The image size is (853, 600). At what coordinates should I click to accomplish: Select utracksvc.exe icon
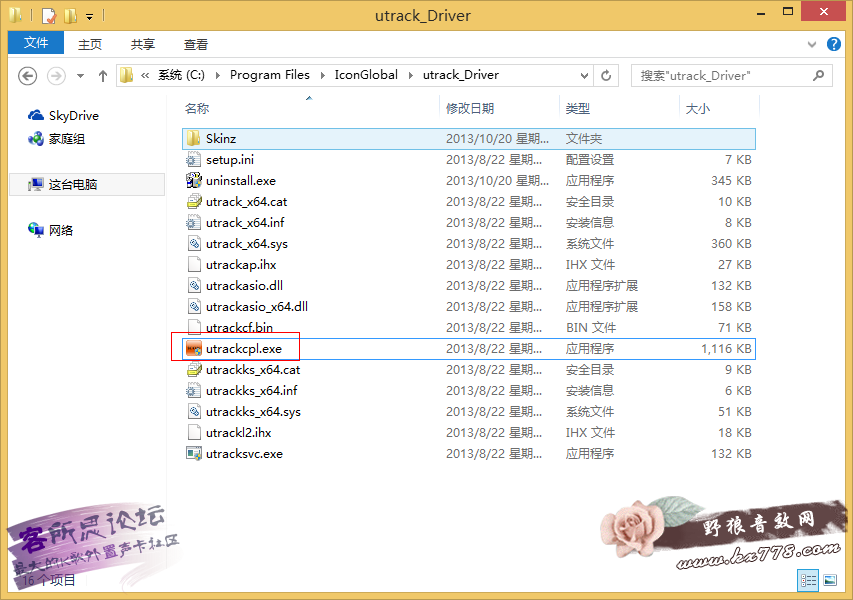tap(194, 454)
